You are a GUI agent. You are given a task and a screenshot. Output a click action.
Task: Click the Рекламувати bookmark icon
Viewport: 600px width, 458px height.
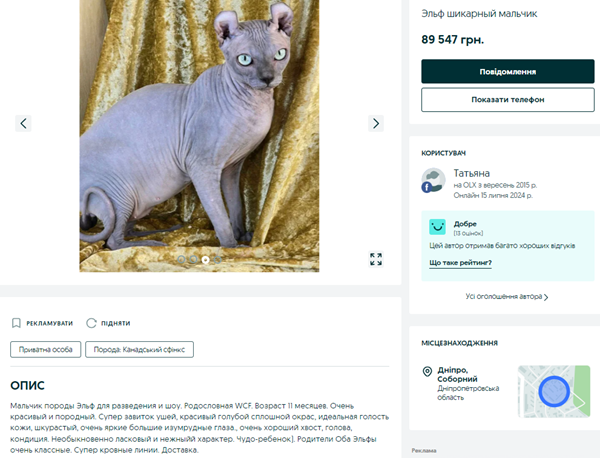tap(16, 323)
